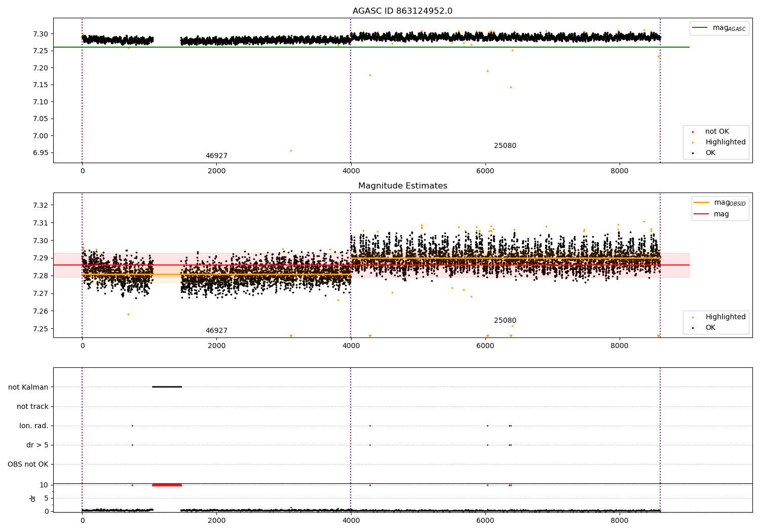Click the 'Ion. rad.' row label
The width and height of the screenshot is (760, 532).
point(34,426)
